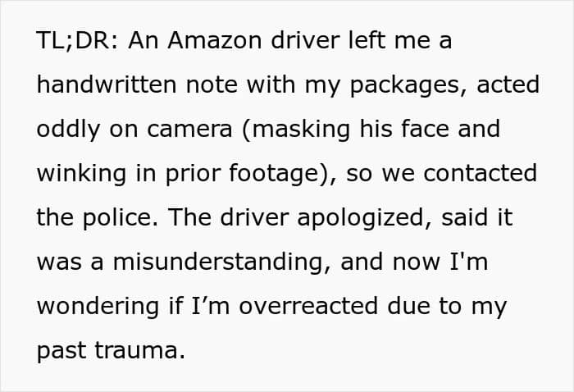574x392 pixels.
Task: Click the word "winking"
Action: click(x=80, y=174)
